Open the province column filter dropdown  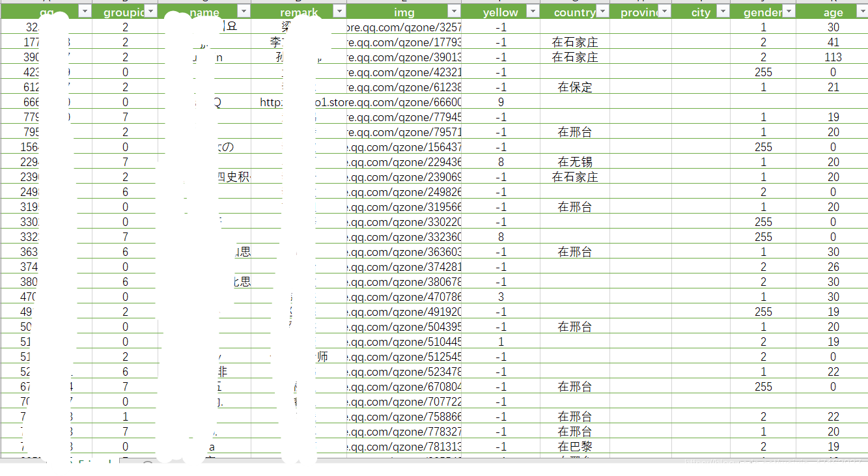coord(664,12)
